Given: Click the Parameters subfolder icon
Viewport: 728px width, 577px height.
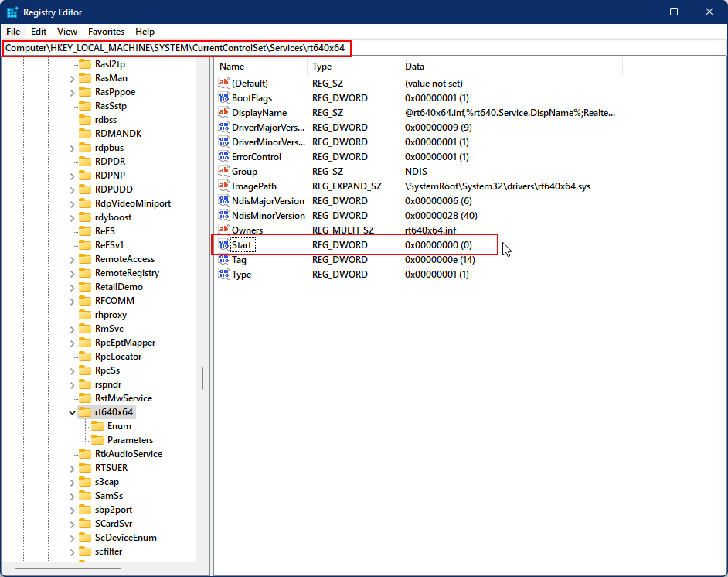Looking at the screenshot, I should coord(100,440).
